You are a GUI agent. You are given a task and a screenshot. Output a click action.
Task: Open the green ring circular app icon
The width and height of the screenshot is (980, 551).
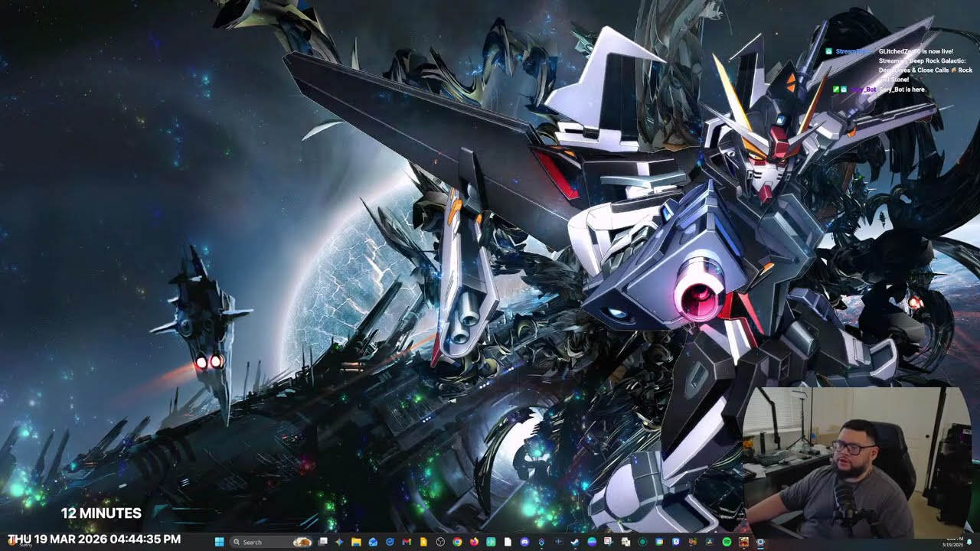642,542
